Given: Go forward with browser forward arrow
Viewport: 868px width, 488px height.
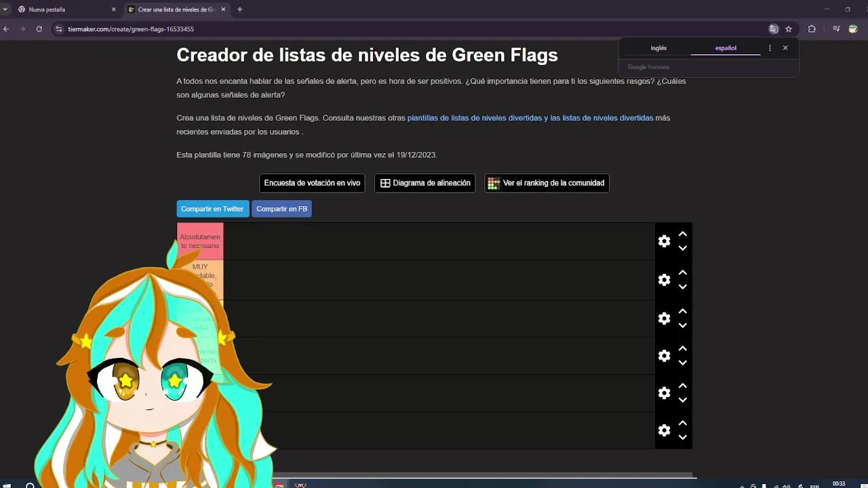Looking at the screenshot, I should pos(22,29).
